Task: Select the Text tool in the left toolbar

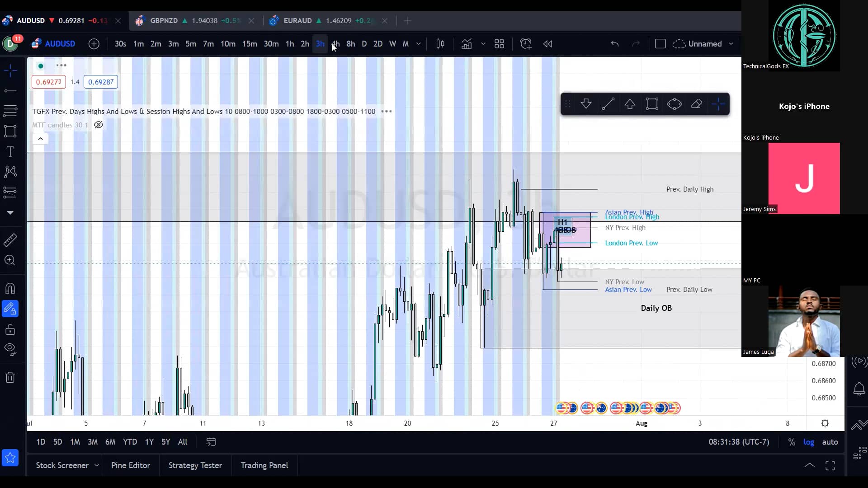Action: coord(9,152)
